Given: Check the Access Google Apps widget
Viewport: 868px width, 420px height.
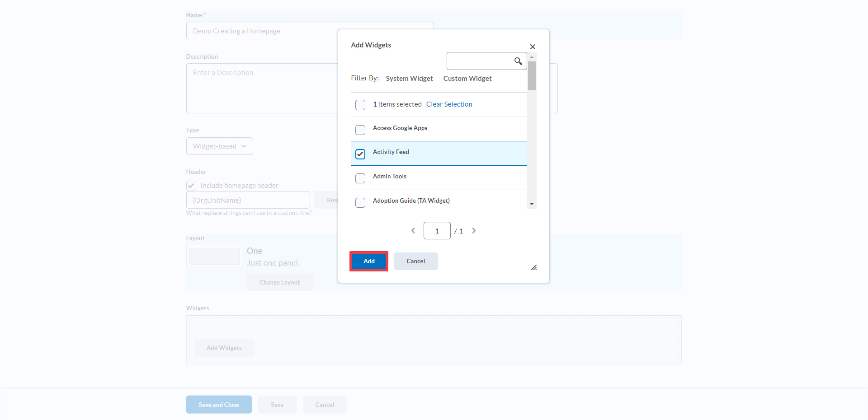Looking at the screenshot, I should coord(360,130).
